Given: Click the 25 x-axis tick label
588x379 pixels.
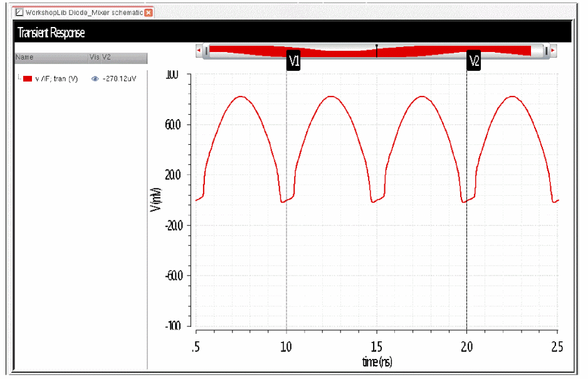Looking at the screenshot, I should coord(557,347).
